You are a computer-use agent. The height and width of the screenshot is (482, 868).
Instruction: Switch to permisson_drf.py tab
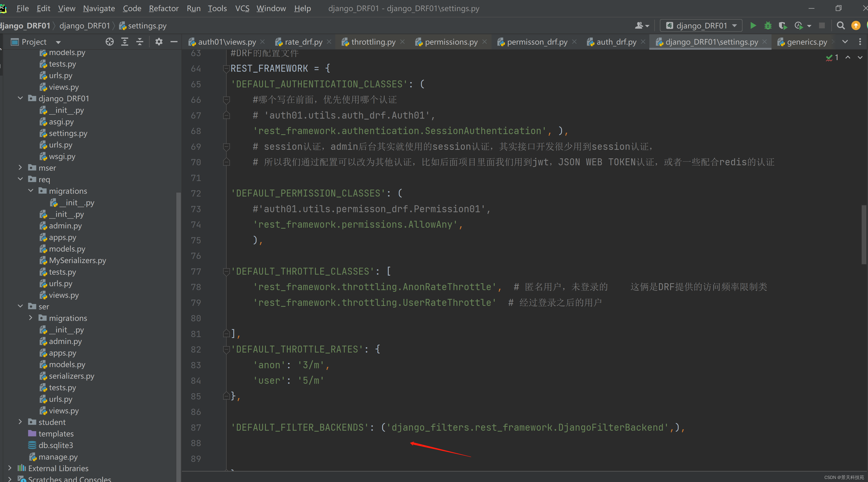[x=537, y=42]
